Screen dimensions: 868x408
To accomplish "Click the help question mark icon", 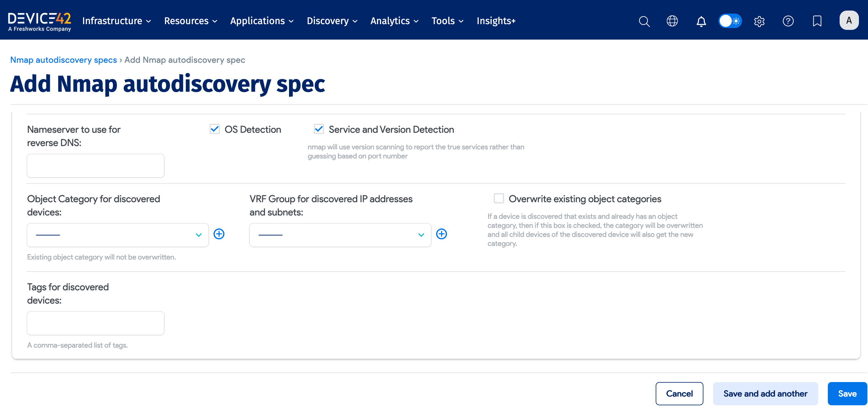I will 788,21.
